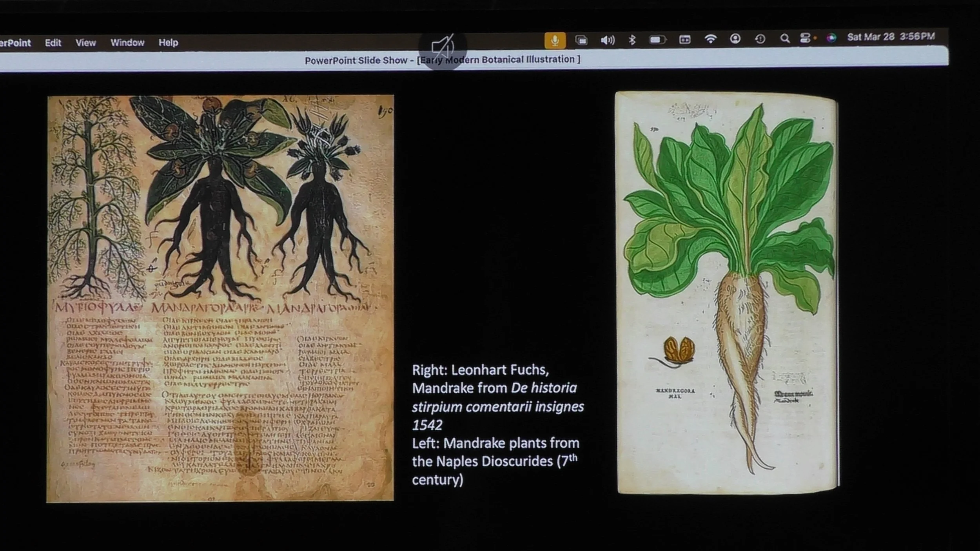980x551 pixels.
Task: Open Spotlight search magnifier icon
Action: tap(784, 38)
